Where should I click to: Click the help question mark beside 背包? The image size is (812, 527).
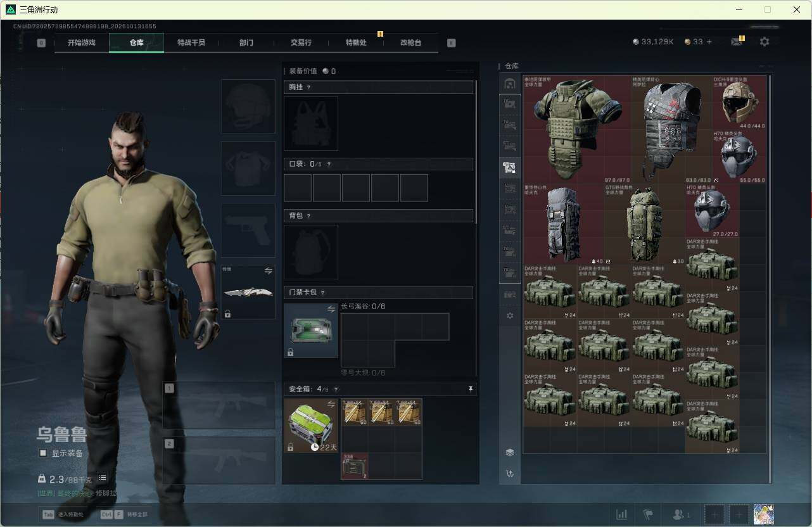tap(309, 216)
